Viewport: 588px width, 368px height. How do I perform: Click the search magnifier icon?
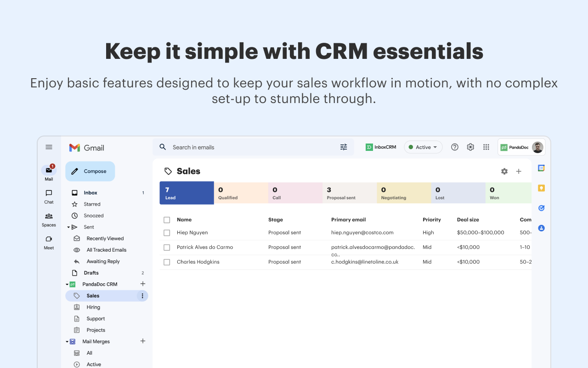click(163, 147)
